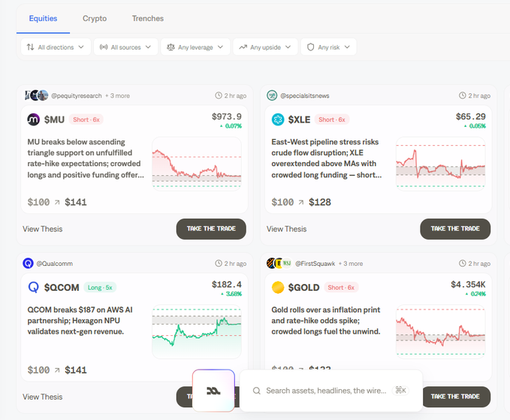
Task: Click the @specialsitsnews avatar
Action: tap(272, 95)
